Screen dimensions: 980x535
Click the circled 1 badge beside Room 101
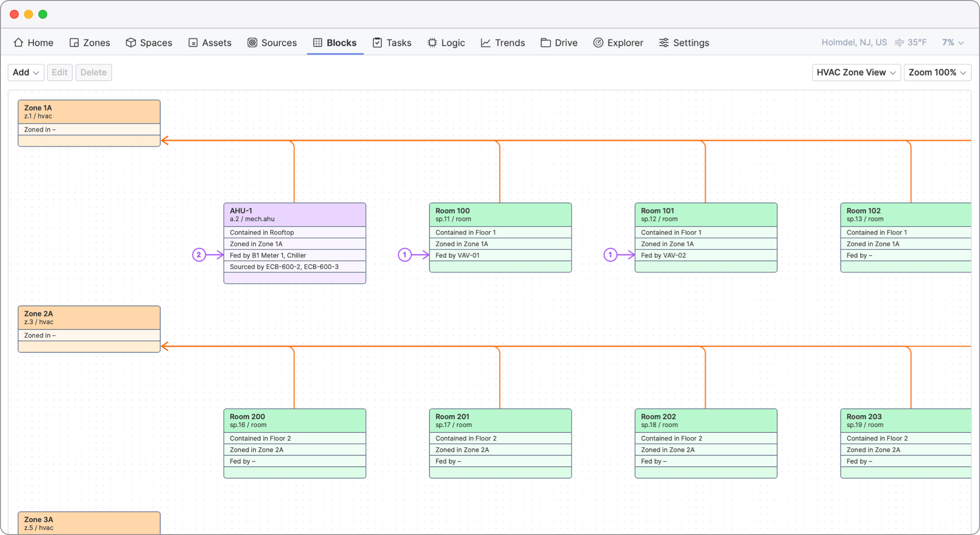point(610,255)
